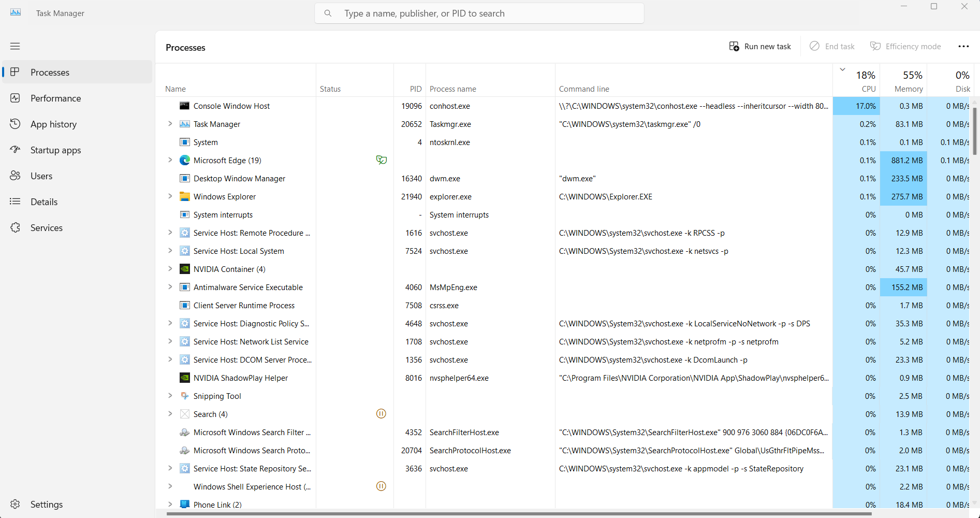Image resolution: width=980 pixels, height=518 pixels.
Task: Open the hamburger navigation menu
Action: tap(15, 46)
